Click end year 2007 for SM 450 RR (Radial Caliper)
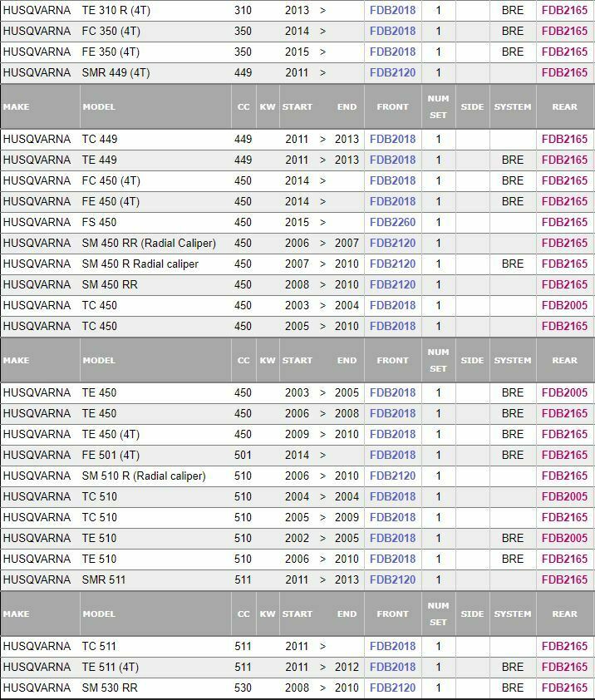 coord(347,243)
